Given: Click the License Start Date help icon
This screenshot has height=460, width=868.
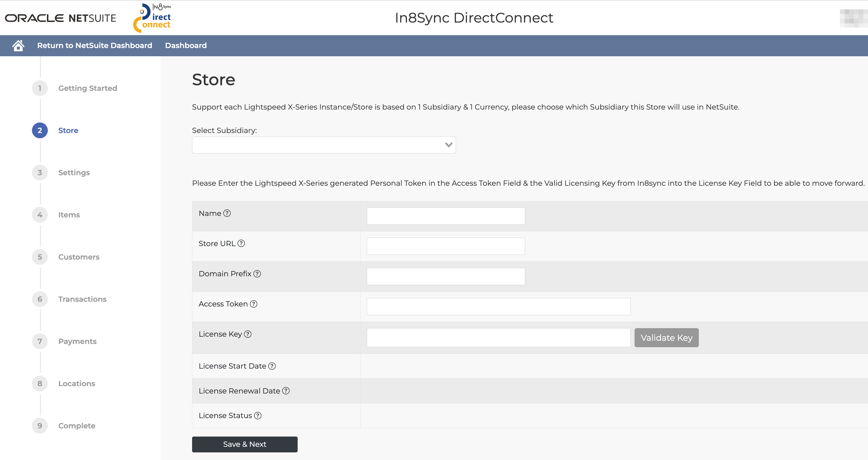Looking at the screenshot, I should [272, 366].
